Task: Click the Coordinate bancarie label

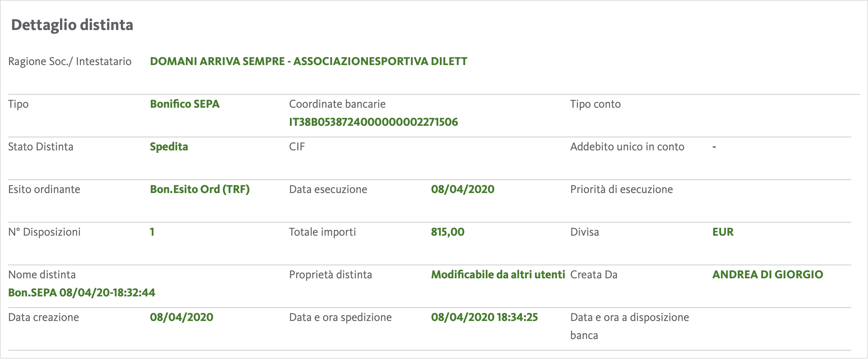Action: 337,104
